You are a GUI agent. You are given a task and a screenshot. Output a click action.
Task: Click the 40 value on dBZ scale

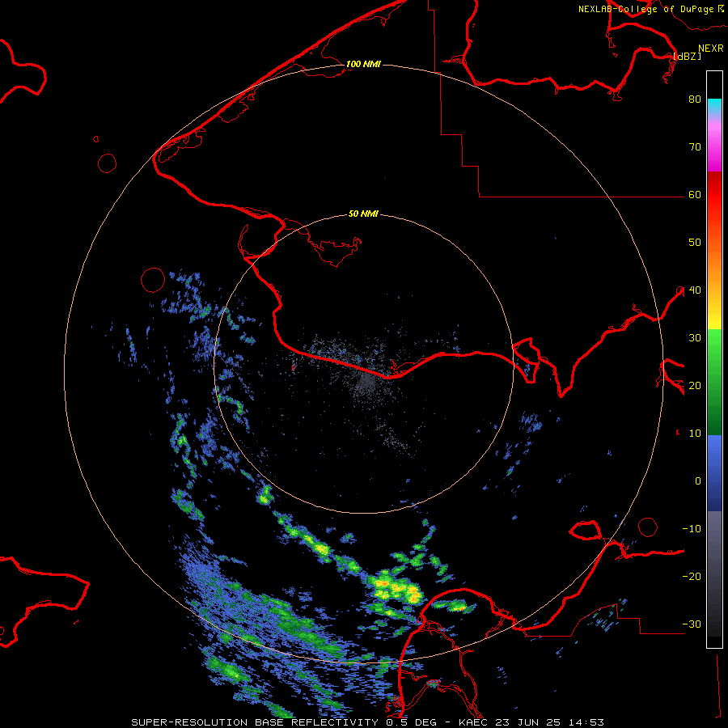pyautogui.click(x=695, y=290)
